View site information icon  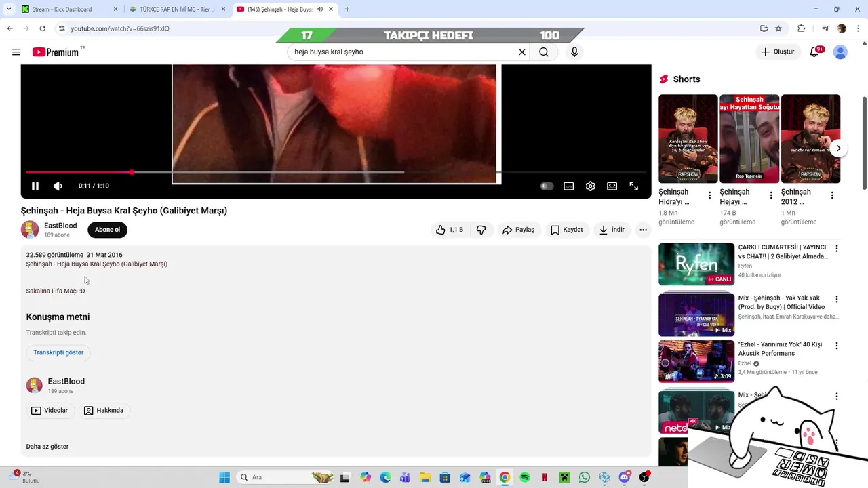61,28
